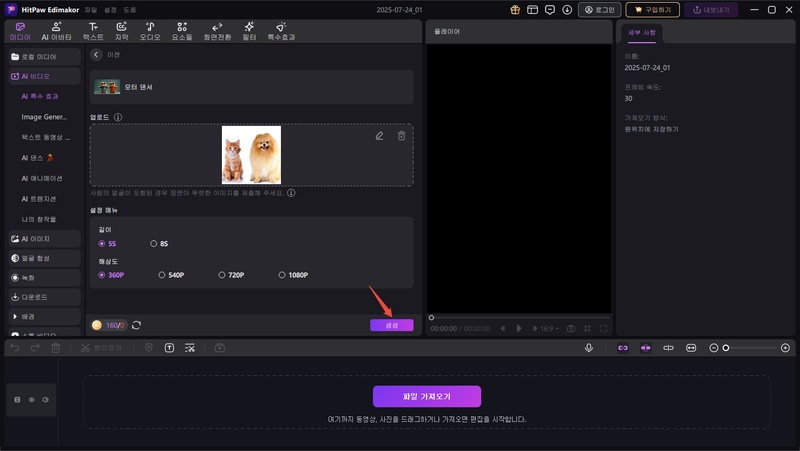Expand the 배경 section triangle

click(15, 316)
